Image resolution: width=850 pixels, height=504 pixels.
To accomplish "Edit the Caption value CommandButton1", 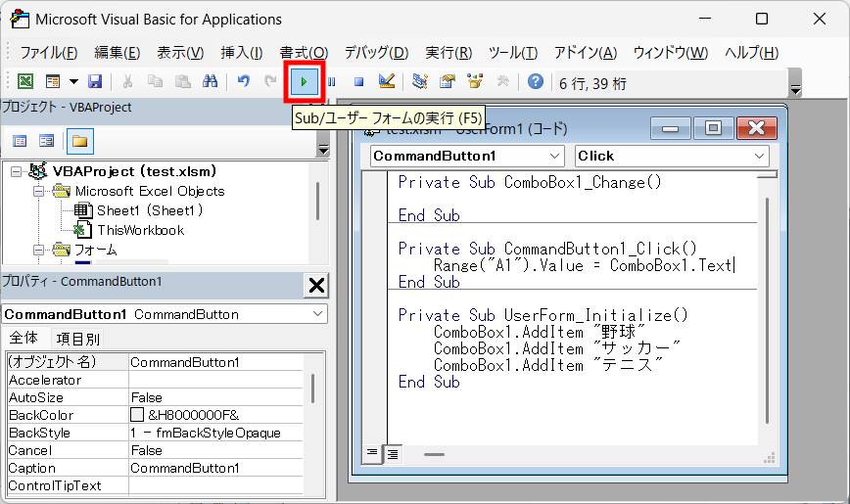I will 215,468.
